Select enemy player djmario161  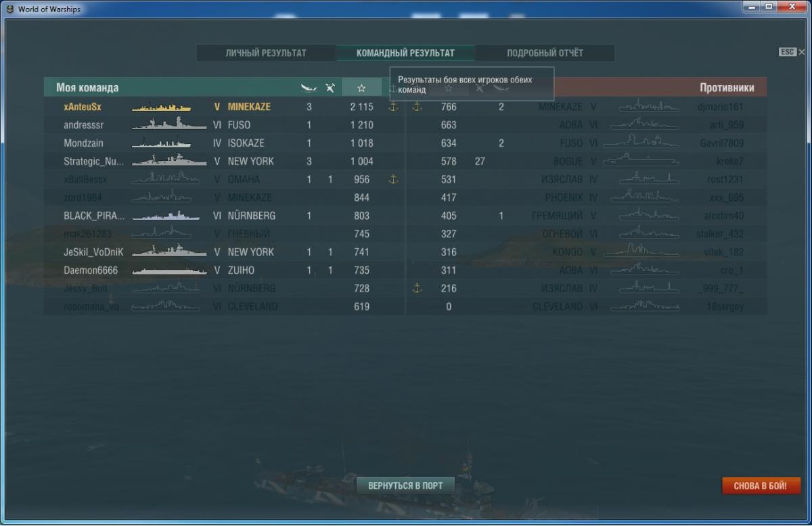[721, 107]
